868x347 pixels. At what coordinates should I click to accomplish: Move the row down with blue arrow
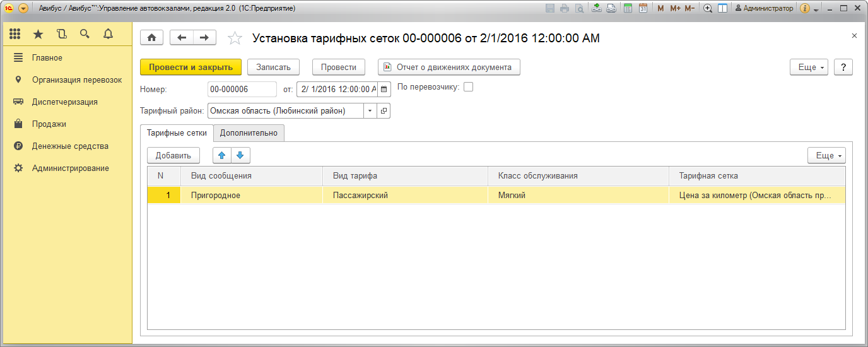(240, 155)
